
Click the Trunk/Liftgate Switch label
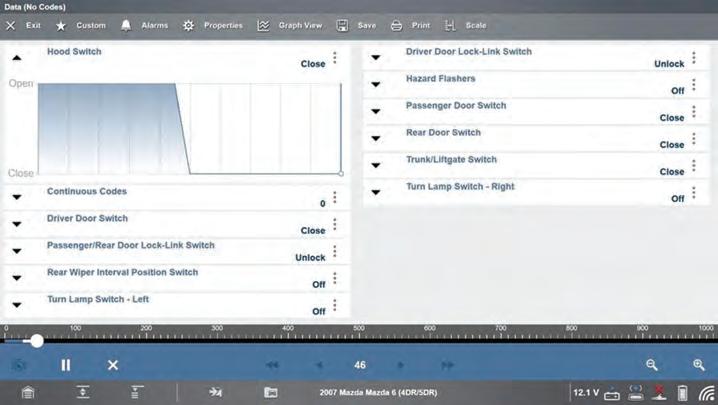click(451, 159)
